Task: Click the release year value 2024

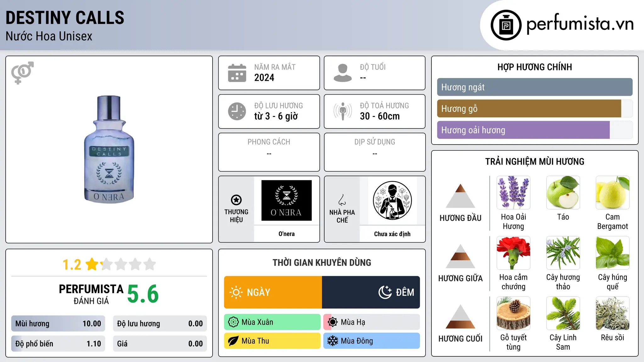Action: pos(264,78)
